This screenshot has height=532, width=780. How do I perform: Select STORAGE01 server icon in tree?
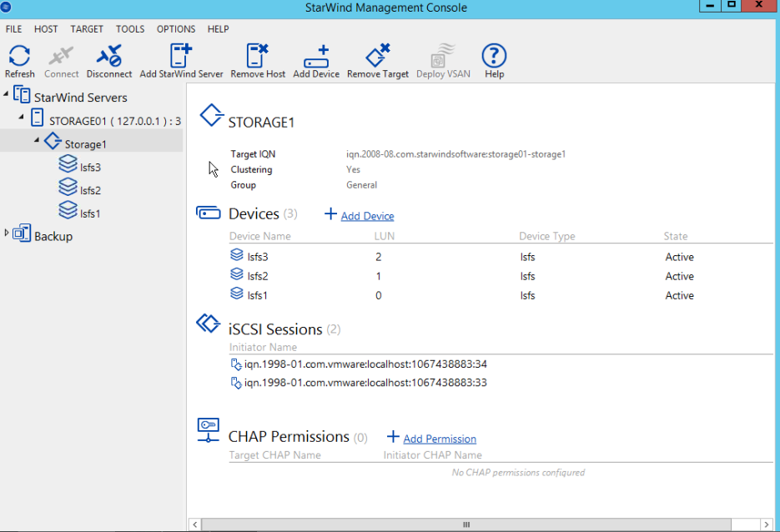[38, 118]
